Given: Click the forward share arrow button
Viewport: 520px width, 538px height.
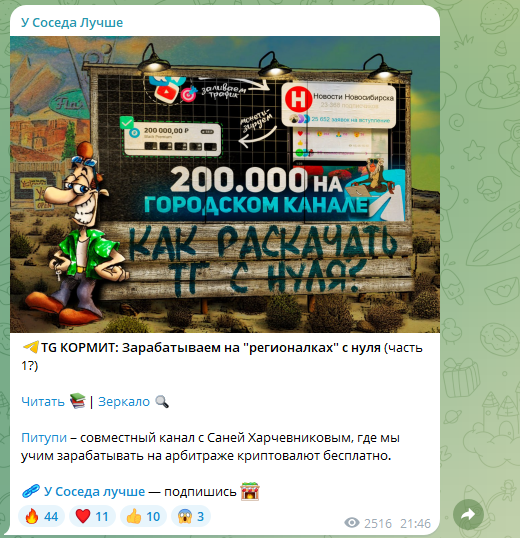Looking at the screenshot, I should point(468,514).
